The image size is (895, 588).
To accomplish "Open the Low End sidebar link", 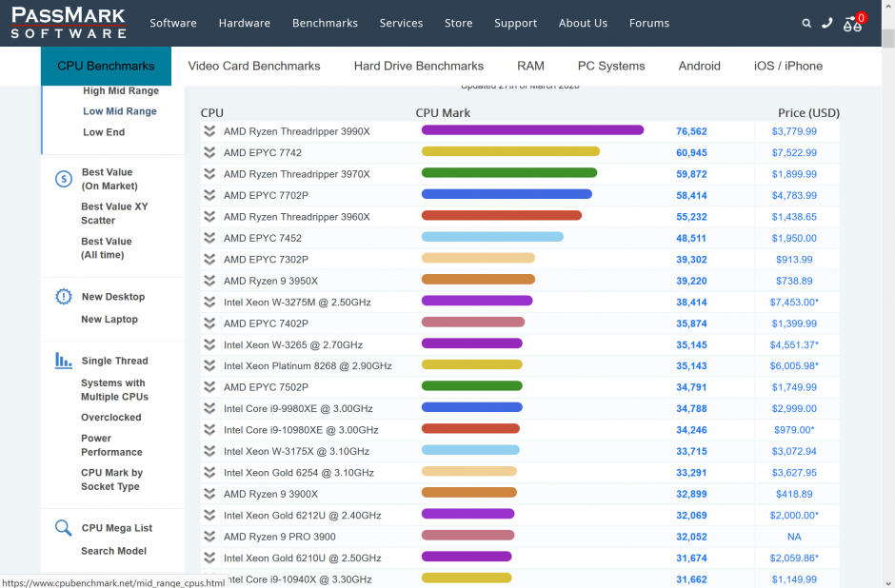I will click(104, 132).
